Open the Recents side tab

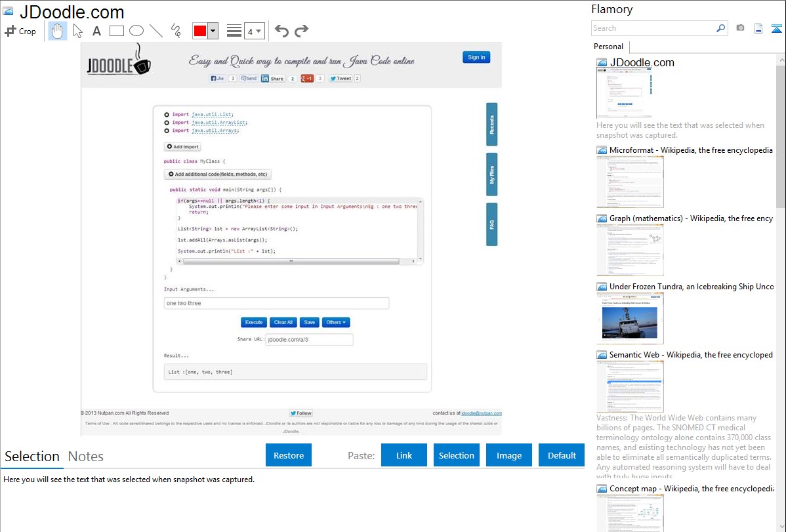[x=492, y=125]
